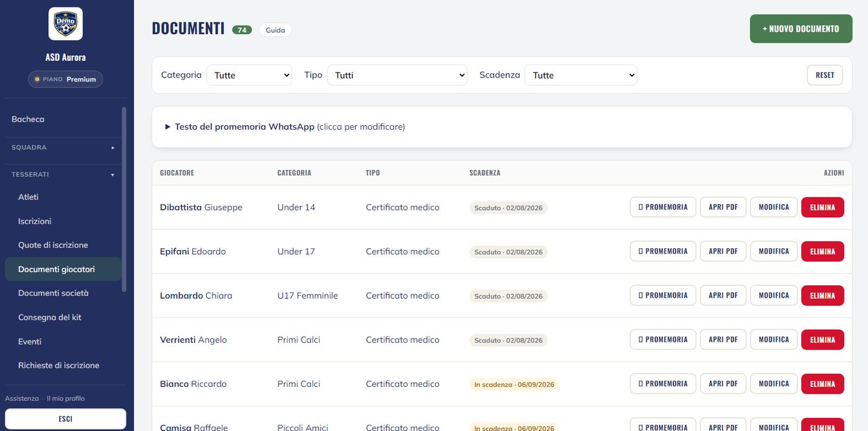Delete Bianco Riccardo's document

(823, 383)
